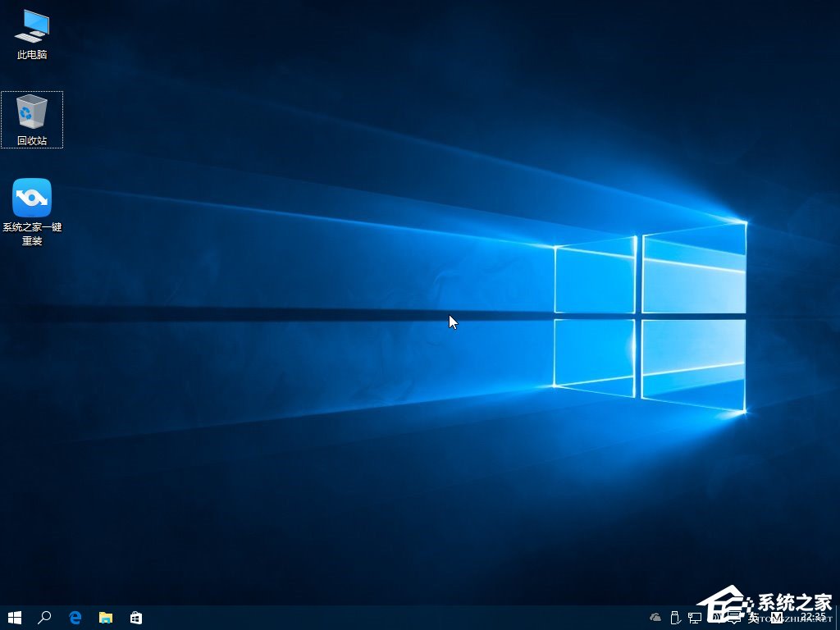
Task: Open the language menu via 英 indicator
Action: (x=752, y=617)
